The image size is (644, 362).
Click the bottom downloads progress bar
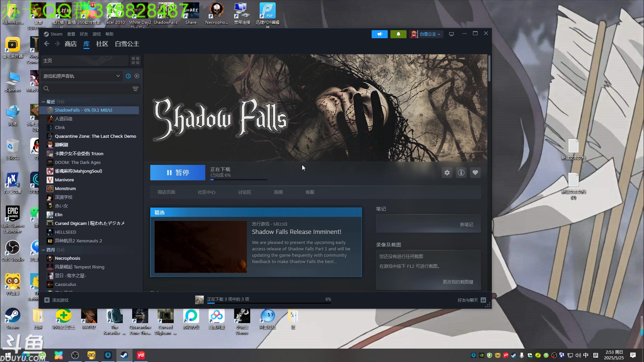(269, 303)
